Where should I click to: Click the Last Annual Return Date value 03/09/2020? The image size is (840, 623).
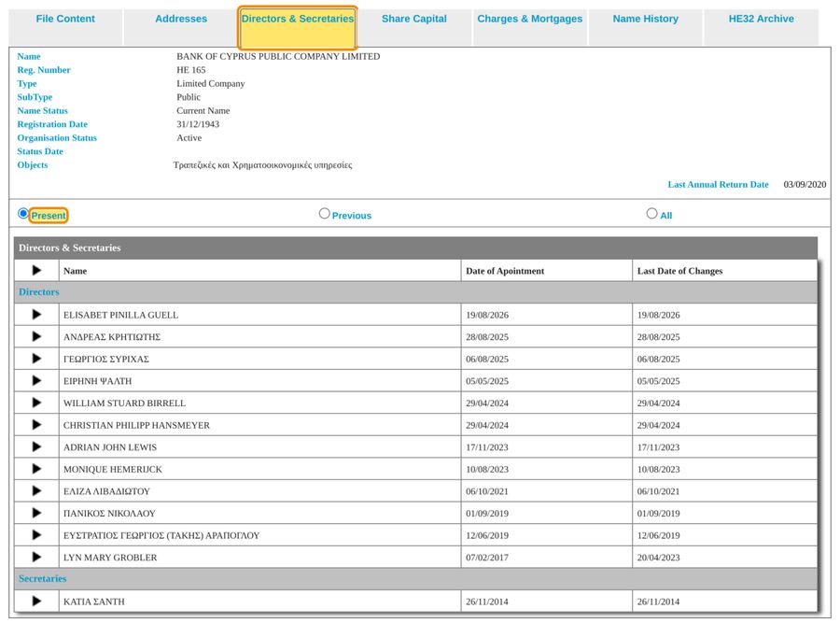pyautogui.click(x=805, y=184)
